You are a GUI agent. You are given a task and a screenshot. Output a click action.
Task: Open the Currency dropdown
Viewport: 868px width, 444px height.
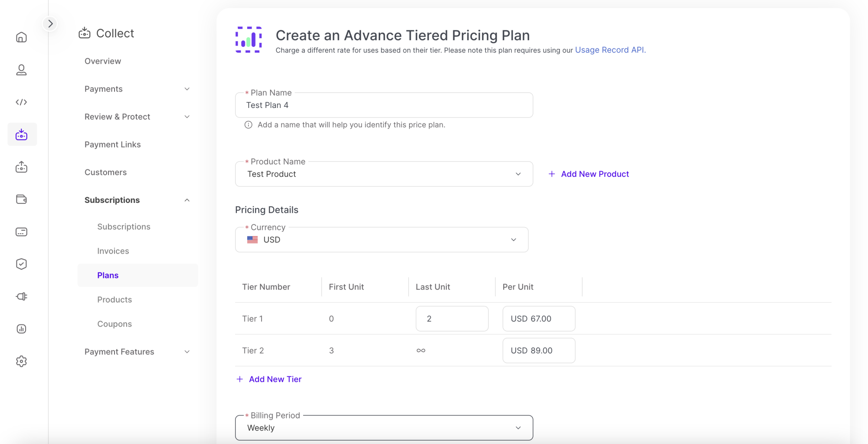click(381, 240)
